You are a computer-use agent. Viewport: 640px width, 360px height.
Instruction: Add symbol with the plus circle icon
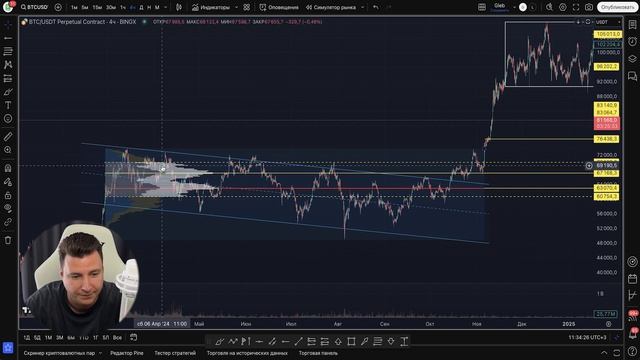(x=58, y=7)
